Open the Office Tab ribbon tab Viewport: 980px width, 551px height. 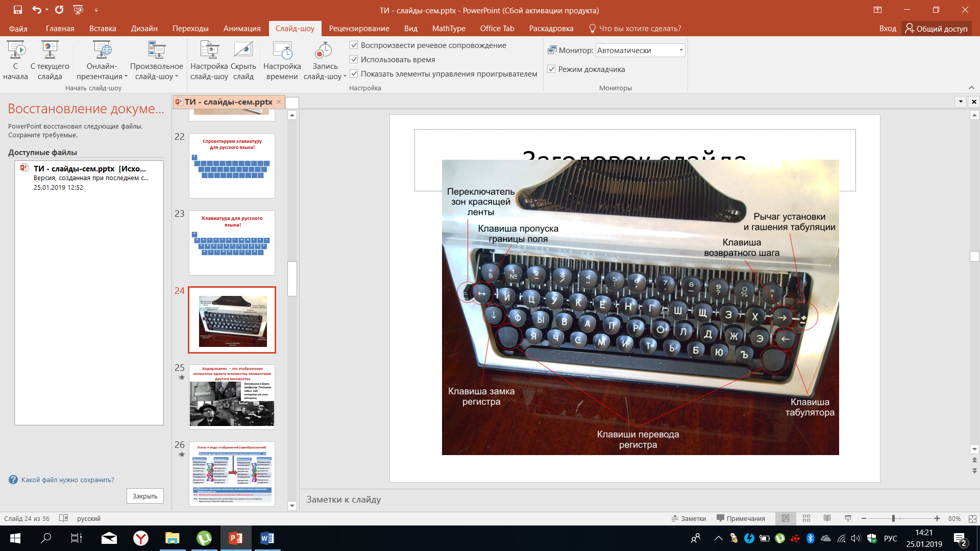click(497, 29)
